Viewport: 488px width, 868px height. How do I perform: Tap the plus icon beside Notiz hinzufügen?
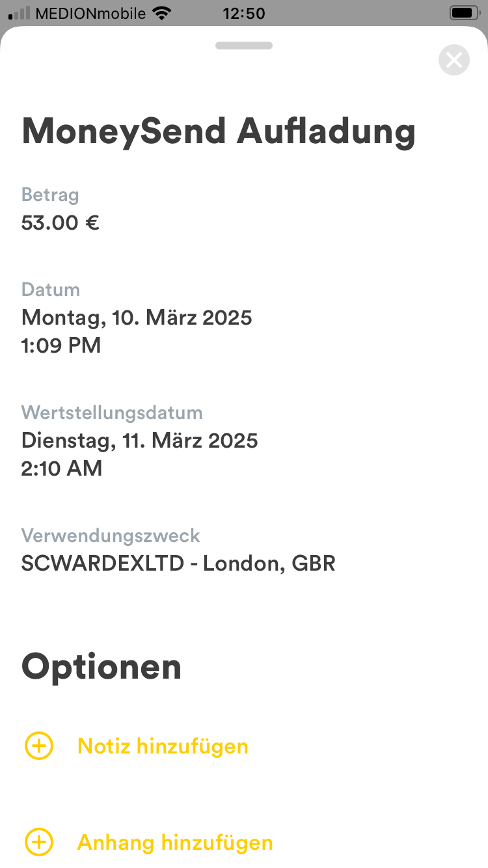pyautogui.click(x=39, y=746)
